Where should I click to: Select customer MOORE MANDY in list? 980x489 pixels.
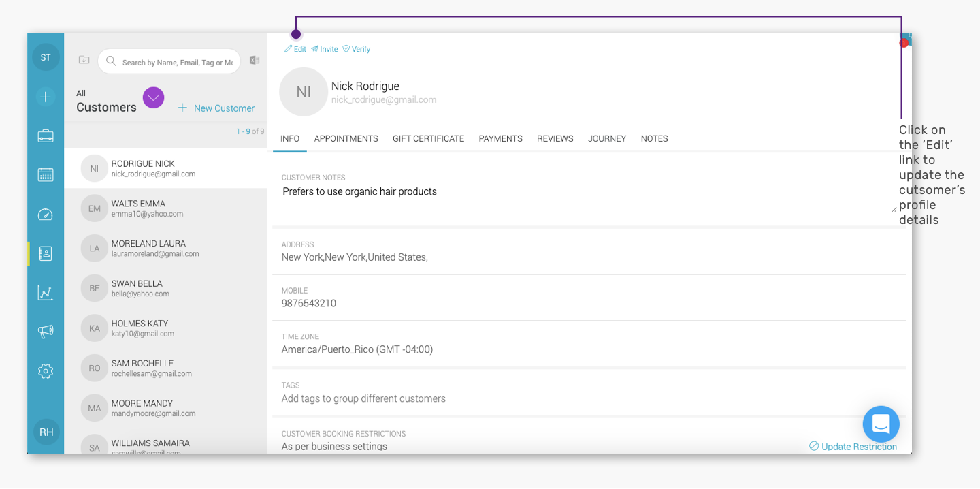pos(165,408)
